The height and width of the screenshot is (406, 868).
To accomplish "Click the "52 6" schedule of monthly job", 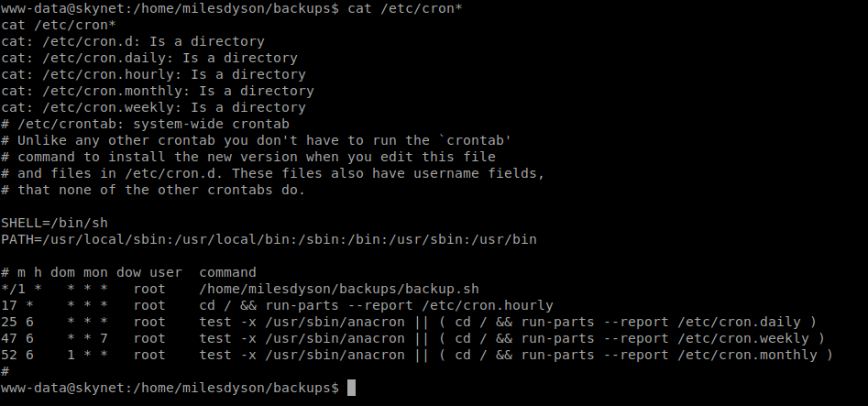I will click(17, 355).
